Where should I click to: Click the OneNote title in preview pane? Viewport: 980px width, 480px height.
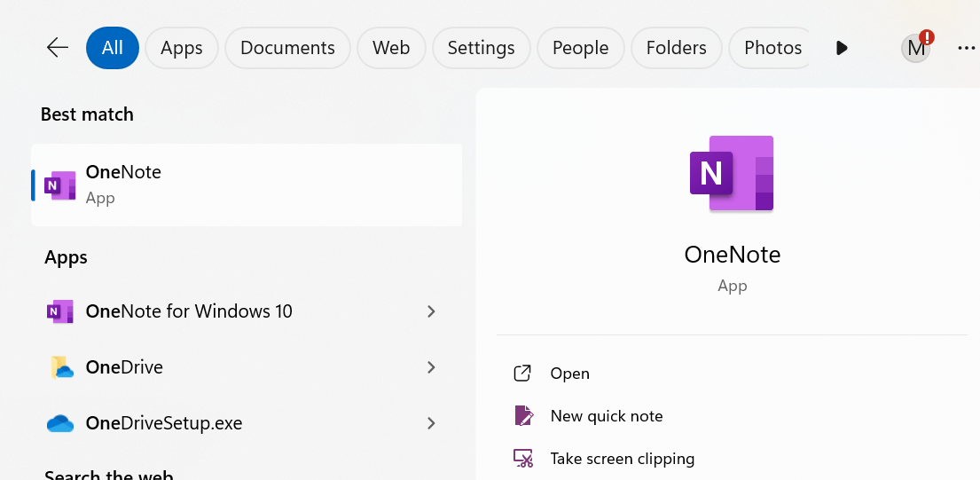coord(733,255)
